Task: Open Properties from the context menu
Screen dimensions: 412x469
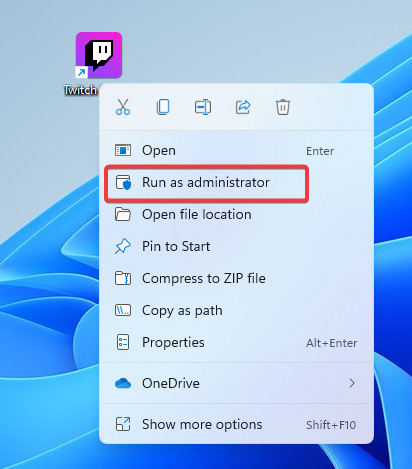Action: click(x=236, y=343)
